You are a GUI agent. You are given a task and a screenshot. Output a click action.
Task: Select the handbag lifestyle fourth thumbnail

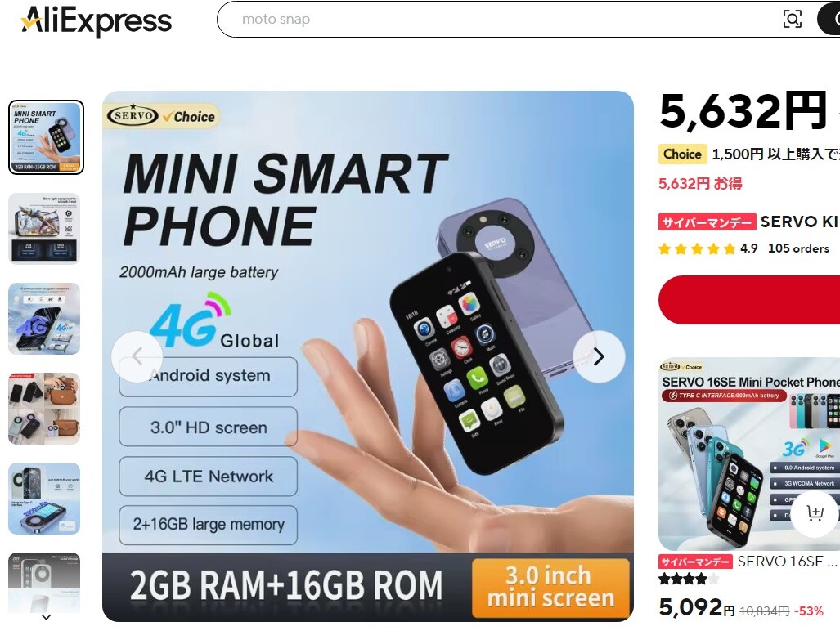[x=44, y=409]
